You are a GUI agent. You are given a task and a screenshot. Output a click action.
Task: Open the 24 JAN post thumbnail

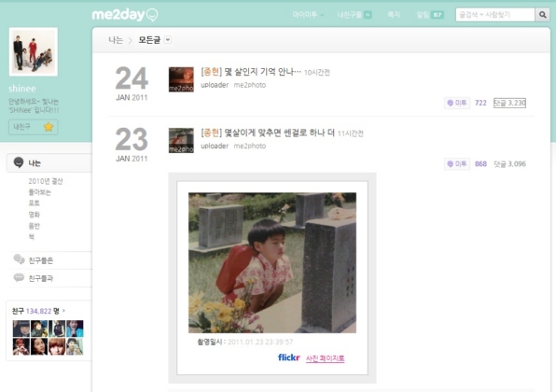point(181,79)
